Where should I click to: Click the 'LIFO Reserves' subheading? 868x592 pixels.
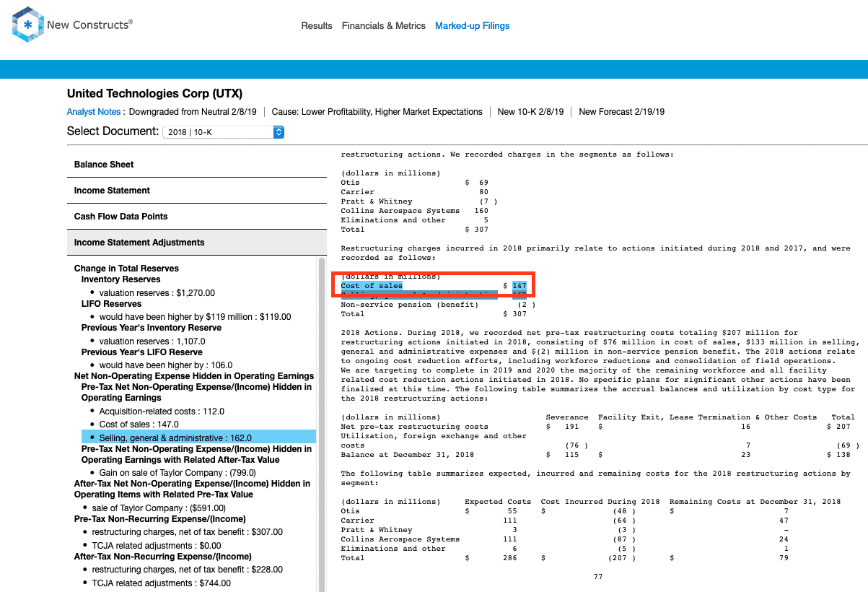coord(112,304)
